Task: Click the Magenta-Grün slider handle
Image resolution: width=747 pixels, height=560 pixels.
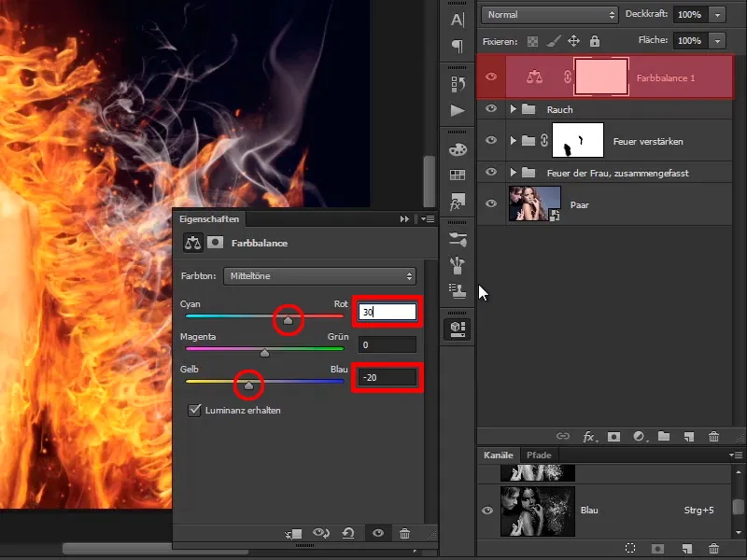Action: coord(265,353)
